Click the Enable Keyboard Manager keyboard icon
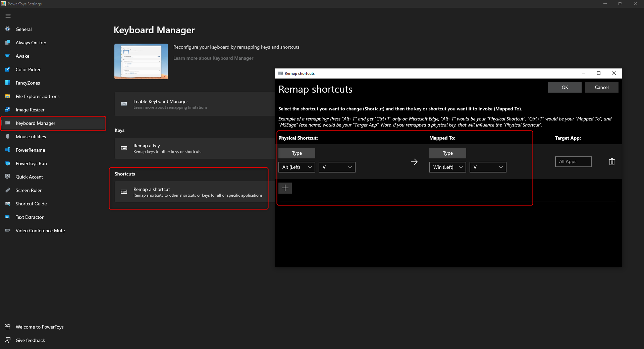644x349 pixels. click(124, 104)
